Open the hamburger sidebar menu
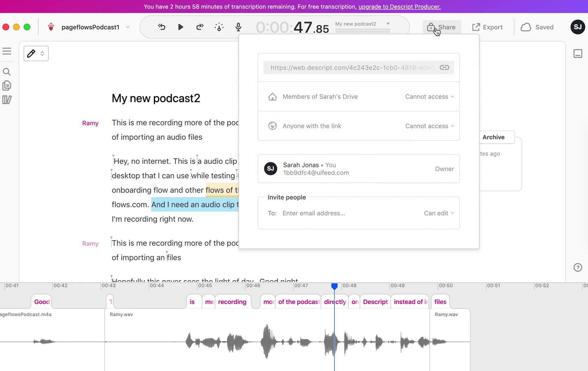The width and height of the screenshot is (588, 371). 7,51
